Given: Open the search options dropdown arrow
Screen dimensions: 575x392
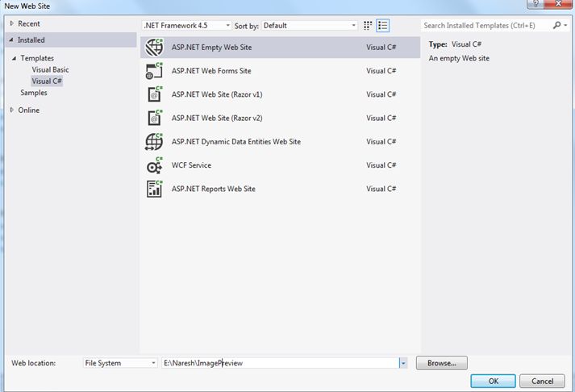Looking at the screenshot, I should [x=565, y=25].
